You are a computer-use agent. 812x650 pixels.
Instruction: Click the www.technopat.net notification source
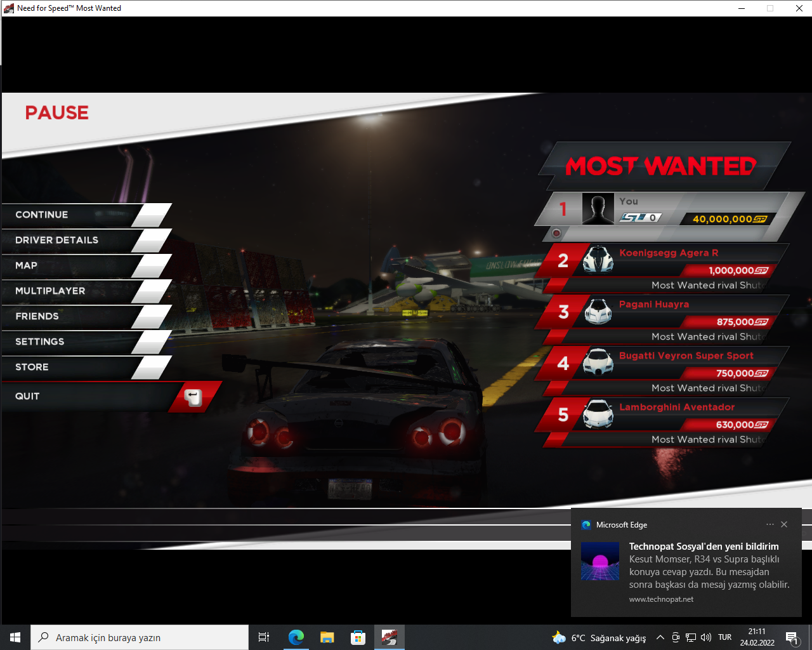661,599
